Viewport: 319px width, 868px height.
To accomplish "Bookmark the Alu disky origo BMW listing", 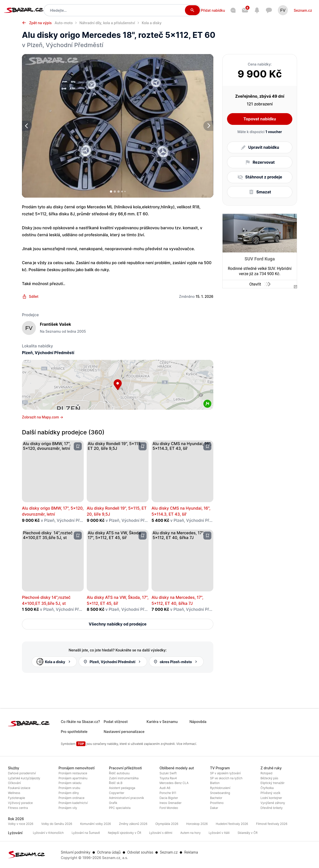I will point(78,446).
